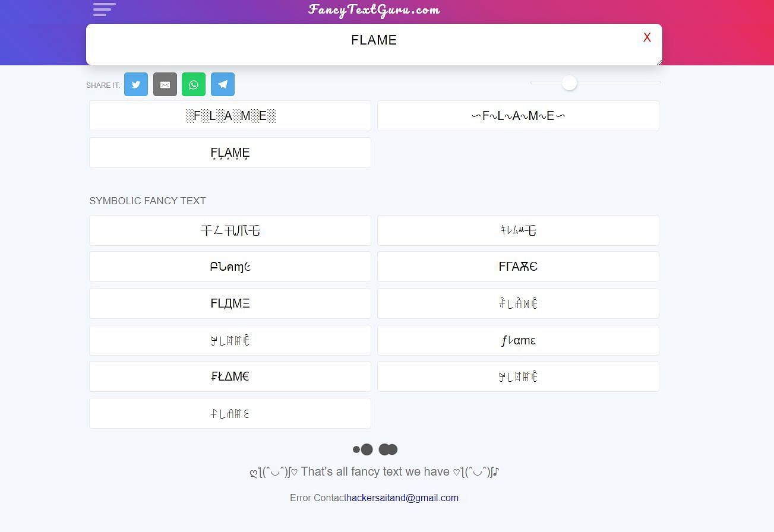Adjust the font size slider handle

pos(569,83)
